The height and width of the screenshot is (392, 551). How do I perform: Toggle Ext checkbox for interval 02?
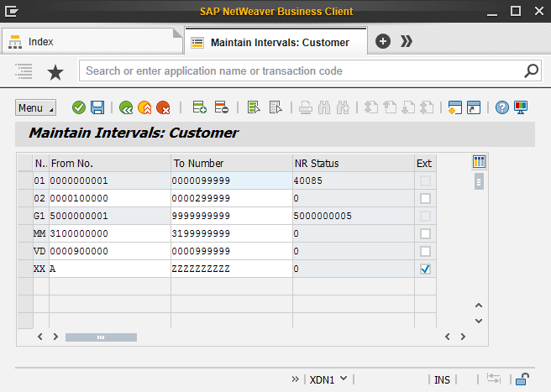[x=425, y=198]
